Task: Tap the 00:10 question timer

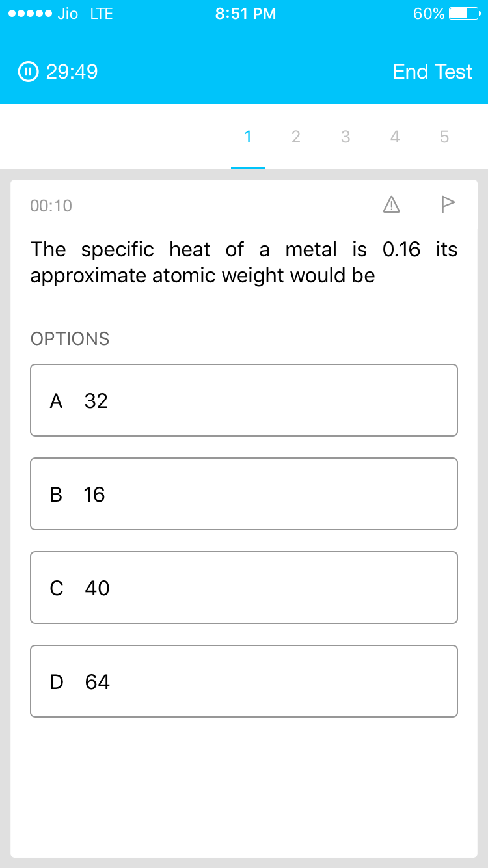Action: click(51, 206)
